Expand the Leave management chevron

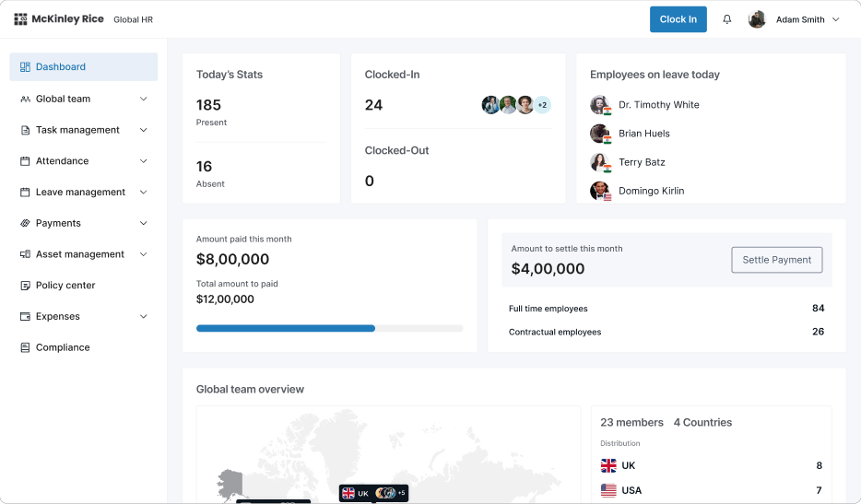(x=143, y=193)
